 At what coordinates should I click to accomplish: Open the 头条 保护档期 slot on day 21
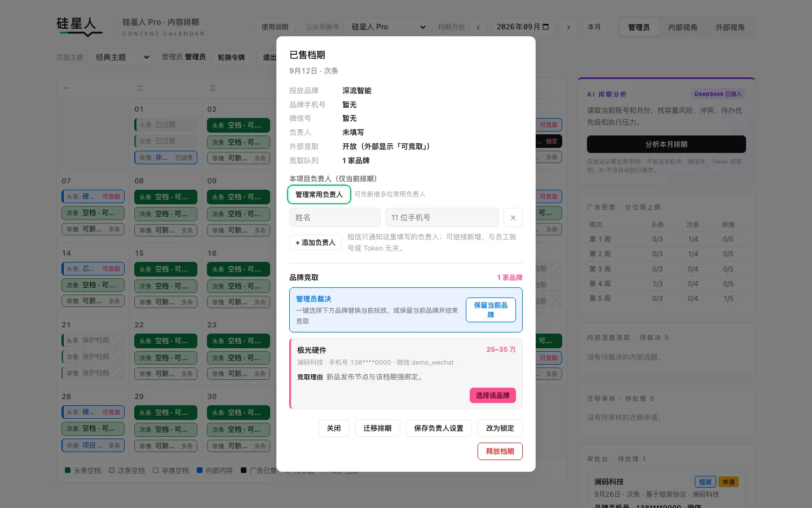click(93, 340)
